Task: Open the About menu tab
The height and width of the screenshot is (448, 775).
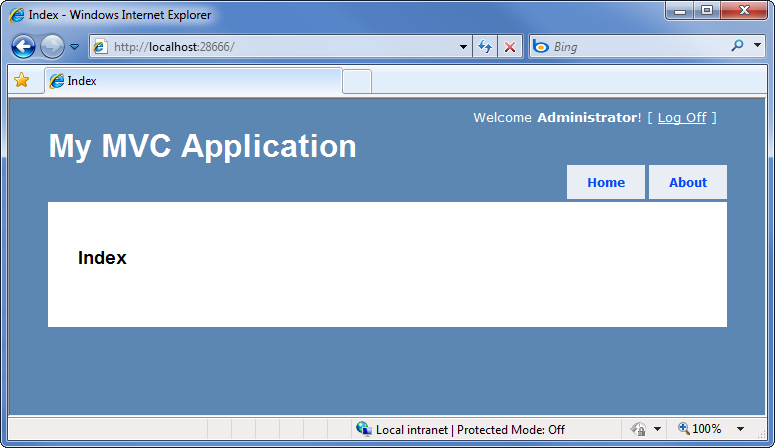Action: (x=688, y=182)
